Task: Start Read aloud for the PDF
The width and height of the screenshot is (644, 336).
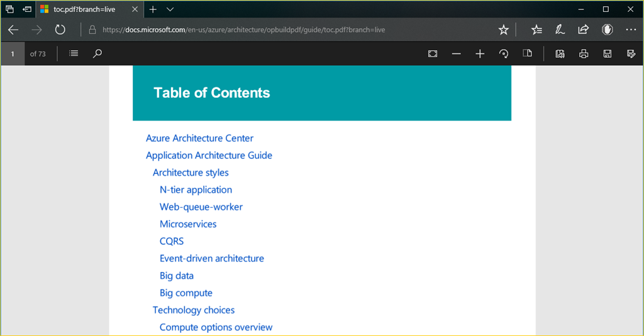Action: coord(560,54)
